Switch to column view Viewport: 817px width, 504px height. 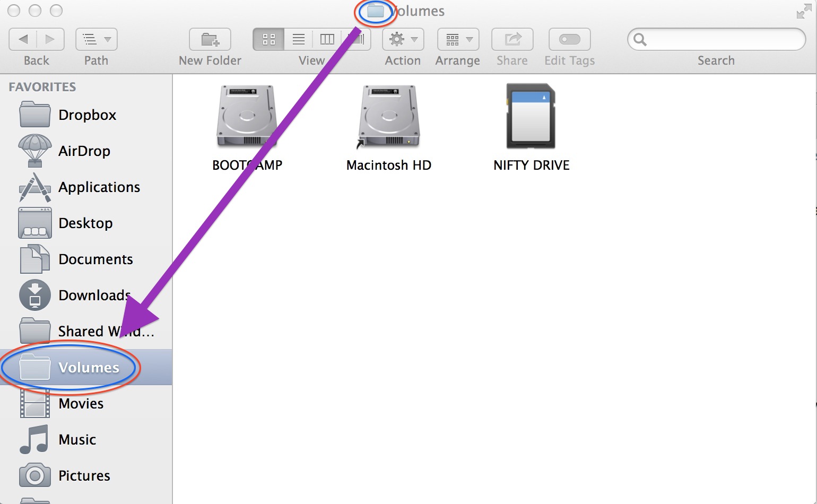pos(327,39)
